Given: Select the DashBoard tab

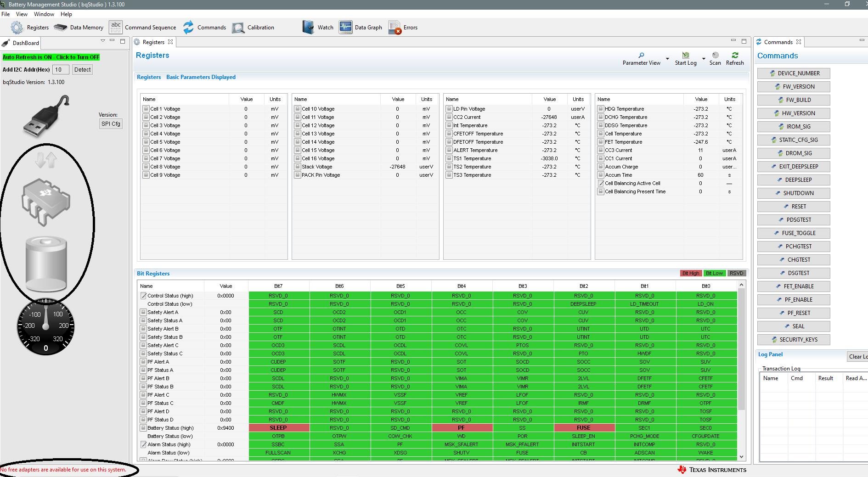Looking at the screenshot, I should click(21, 43).
